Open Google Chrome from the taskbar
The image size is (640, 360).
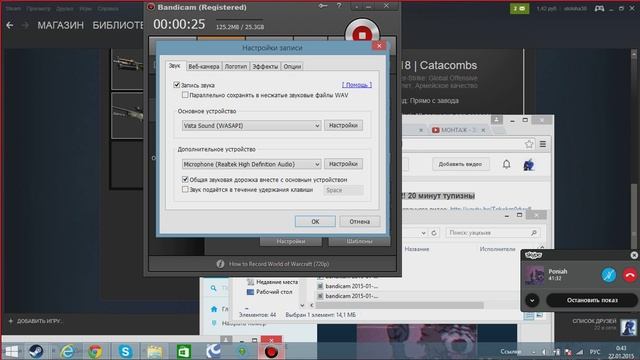pyautogui.click(x=95, y=351)
